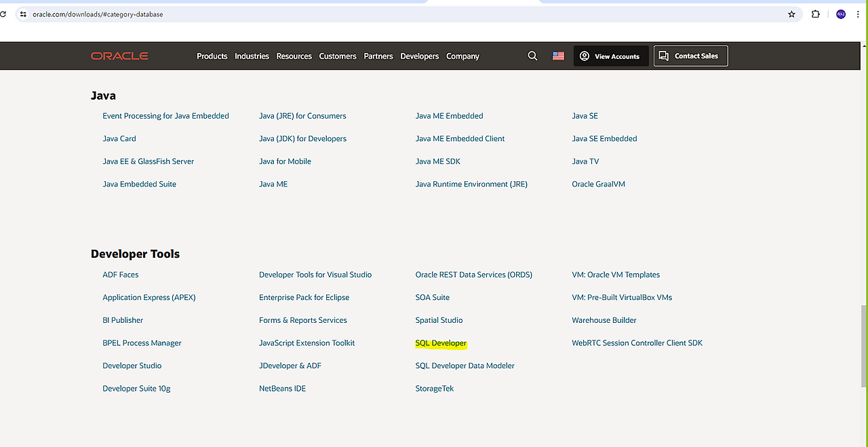
Task: Click the US flag country selector
Action: (558, 56)
